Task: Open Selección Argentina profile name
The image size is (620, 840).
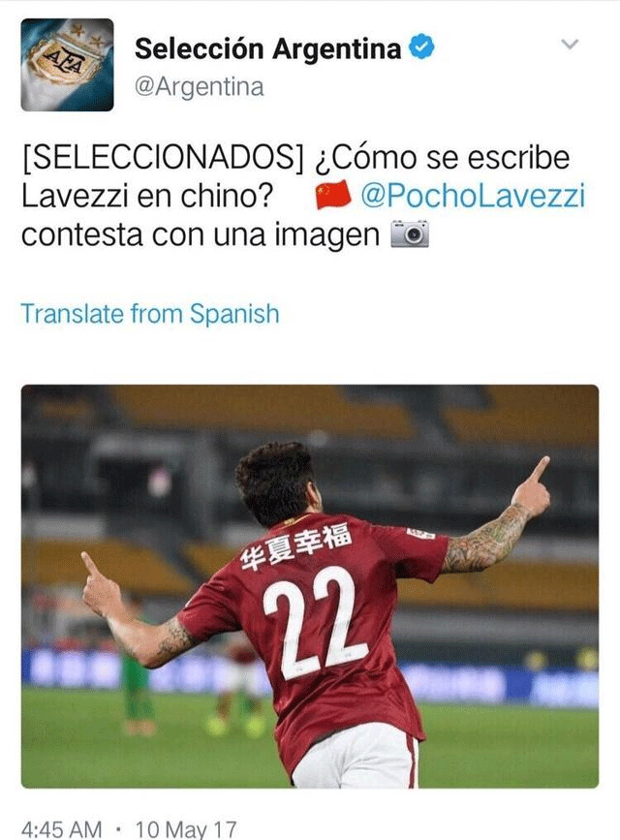Action: [268, 48]
